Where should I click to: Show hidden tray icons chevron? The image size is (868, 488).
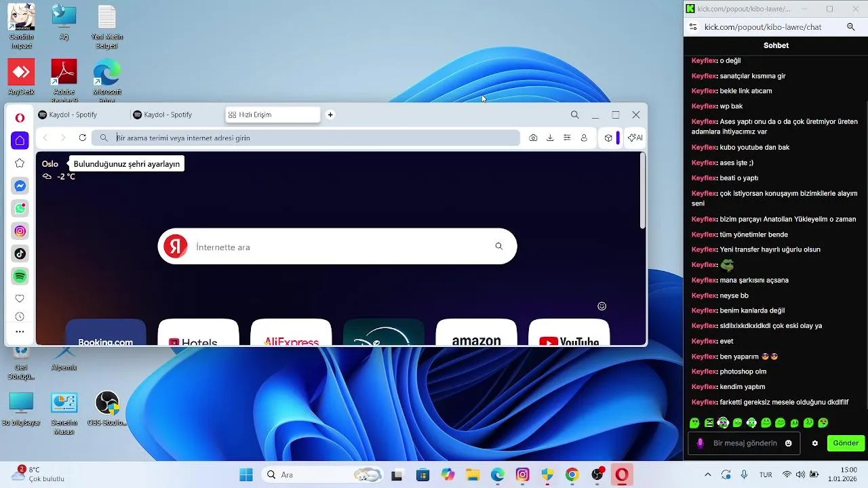tap(708, 474)
